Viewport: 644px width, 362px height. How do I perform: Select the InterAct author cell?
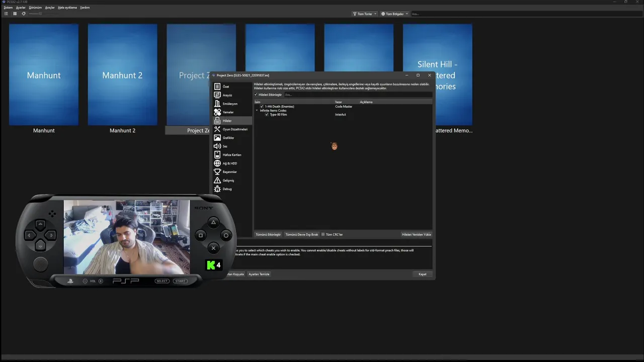tap(341, 115)
